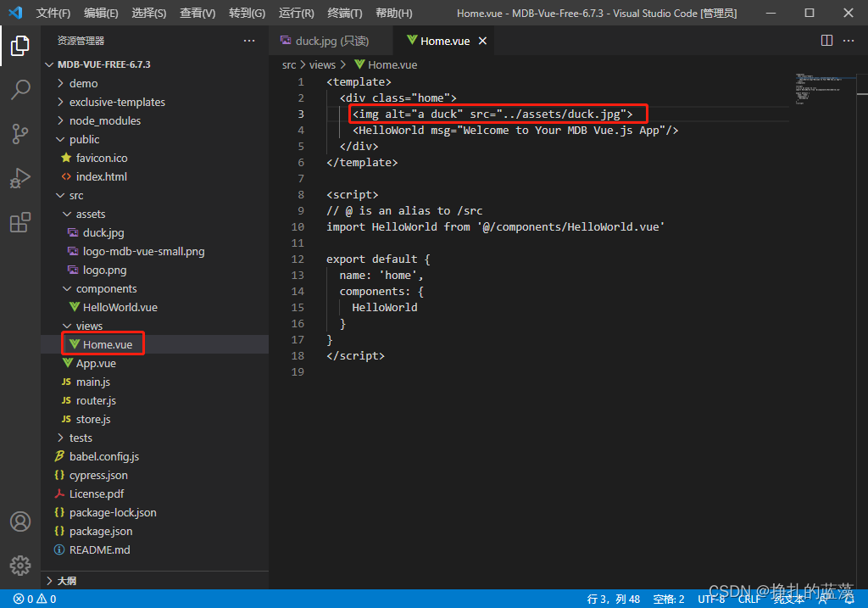Open logo.png file

(104, 271)
